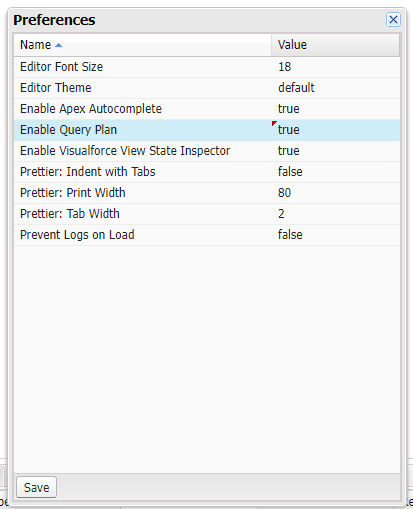This screenshot has height=509, width=413.
Task: Save the preferences
Action: point(36,487)
